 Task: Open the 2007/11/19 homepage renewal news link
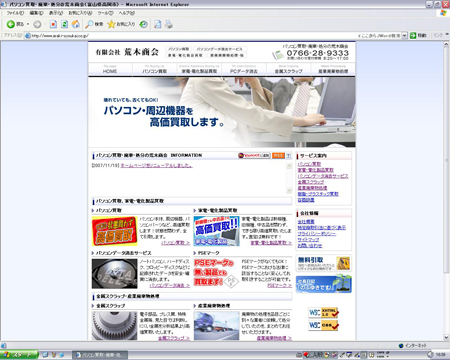click(x=156, y=165)
